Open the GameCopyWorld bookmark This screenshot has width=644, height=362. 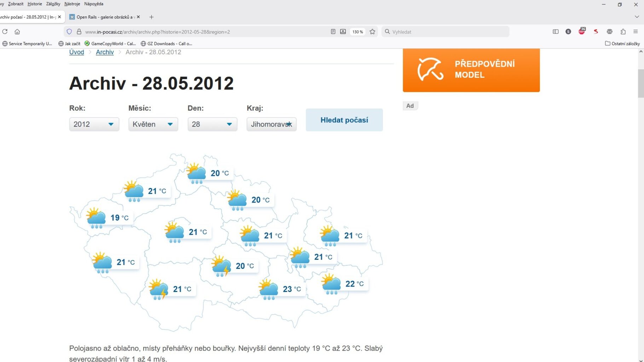click(x=110, y=43)
